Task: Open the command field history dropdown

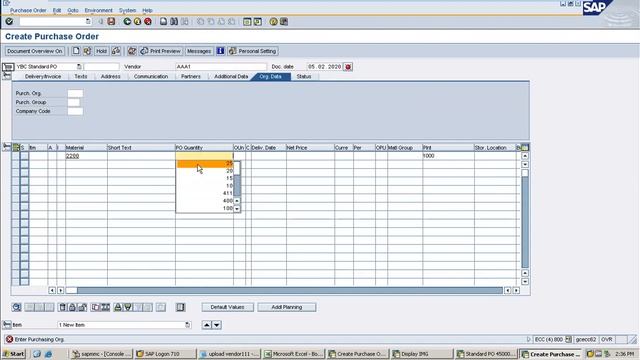Action: [x=88, y=21]
